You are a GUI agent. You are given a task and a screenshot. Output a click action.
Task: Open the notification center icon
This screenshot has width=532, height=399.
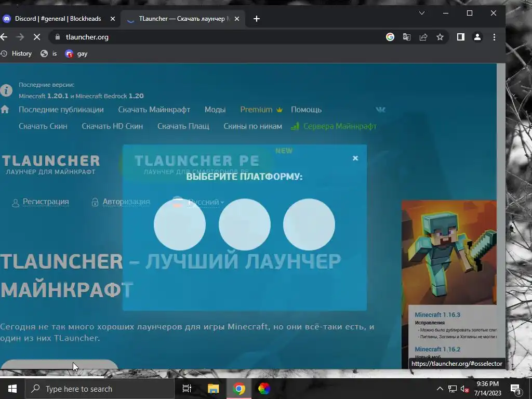coord(516,389)
